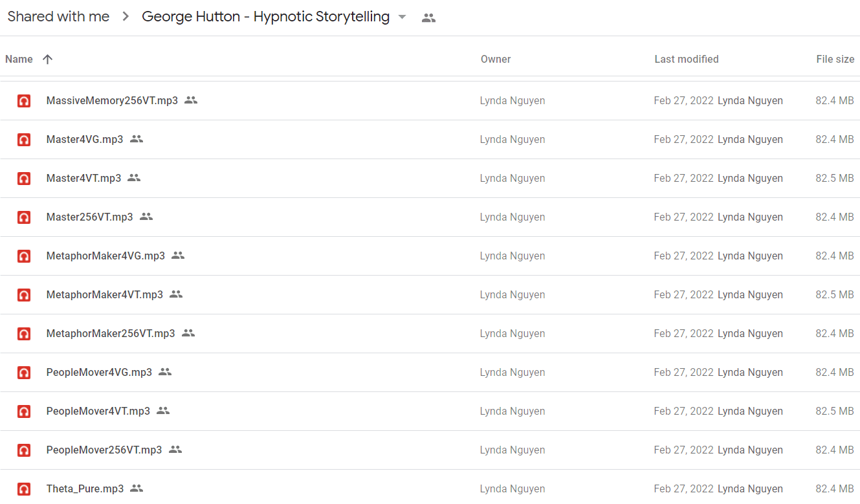Click the 82.4 MB size of Theta_Pure.mp3
The height and width of the screenshot is (504, 860).
835,489
